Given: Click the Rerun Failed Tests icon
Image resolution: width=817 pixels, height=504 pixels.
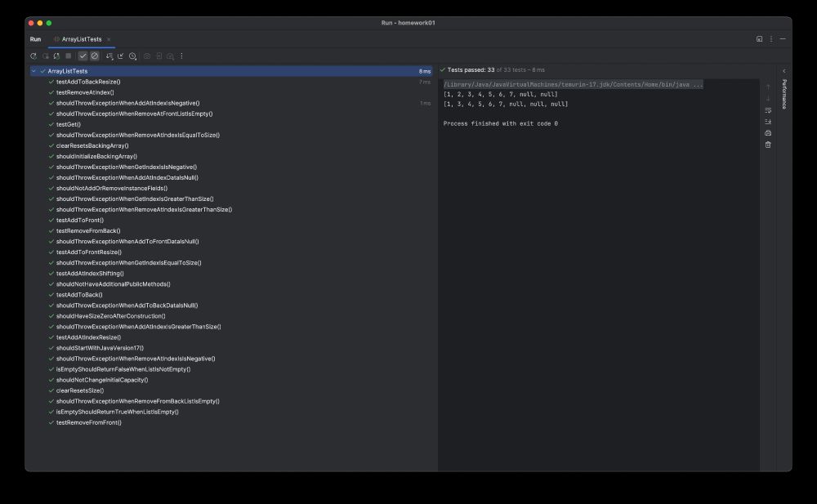Looking at the screenshot, I should click(x=47, y=56).
